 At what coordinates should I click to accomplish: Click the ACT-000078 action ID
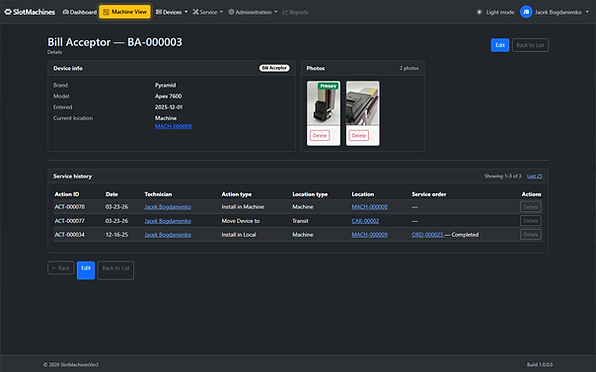pyautogui.click(x=70, y=207)
